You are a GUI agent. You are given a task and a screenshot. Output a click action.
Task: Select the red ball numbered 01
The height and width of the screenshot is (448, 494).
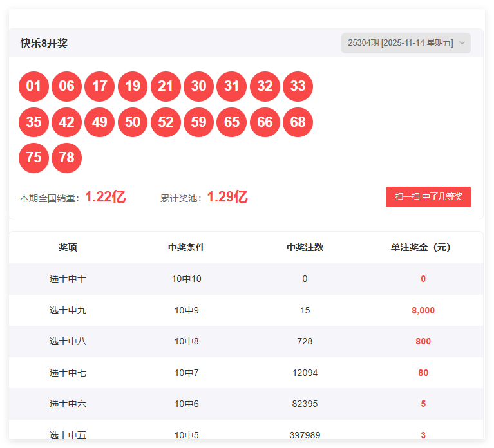[33, 86]
